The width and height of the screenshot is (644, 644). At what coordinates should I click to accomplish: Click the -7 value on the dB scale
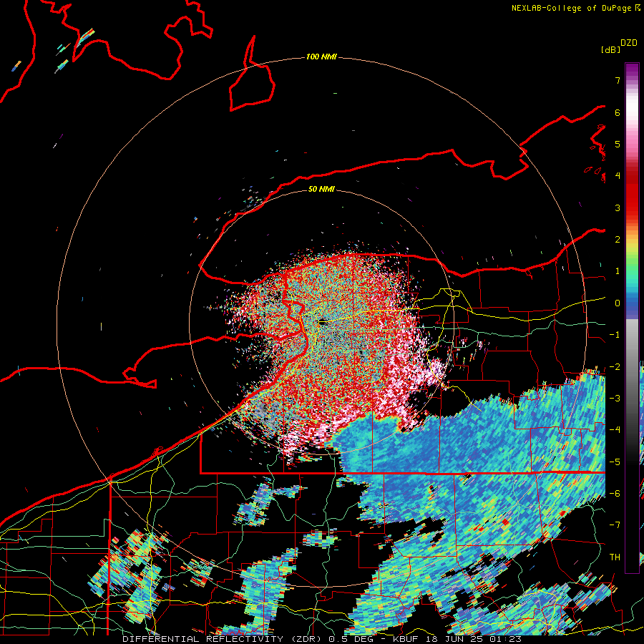pyautogui.click(x=615, y=525)
